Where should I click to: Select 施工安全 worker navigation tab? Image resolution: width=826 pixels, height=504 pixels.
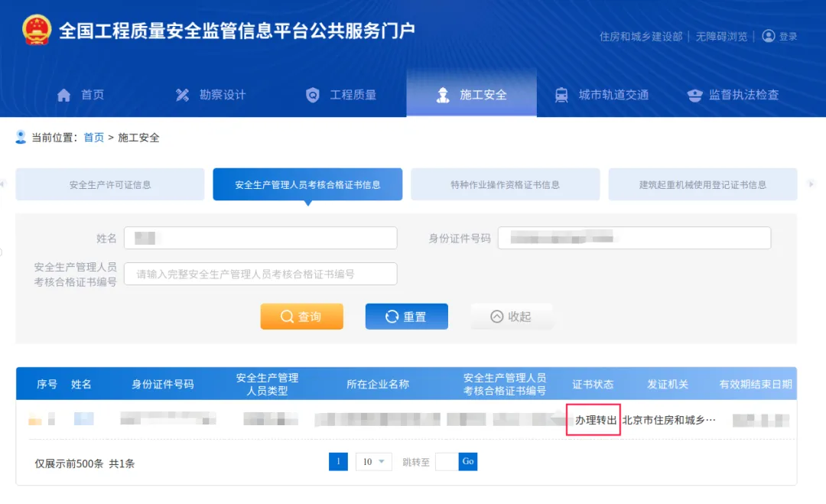click(x=472, y=95)
